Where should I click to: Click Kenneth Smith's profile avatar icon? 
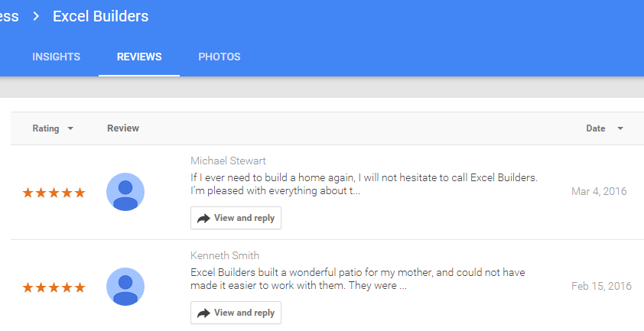[x=125, y=287]
